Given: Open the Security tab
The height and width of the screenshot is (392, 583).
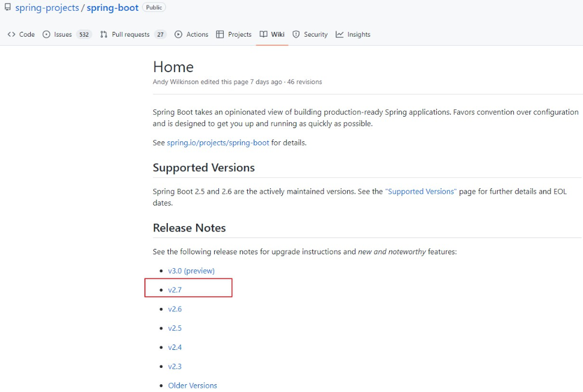Looking at the screenshot, I should 310,34.
